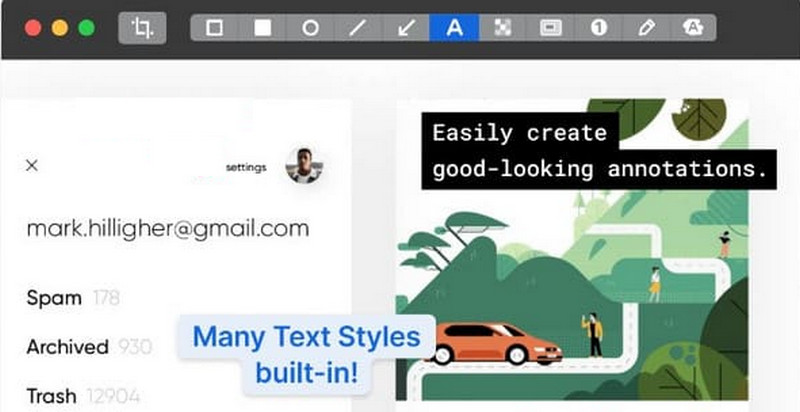
Task: Select the spotlight highlight tool
Action: 550,28
